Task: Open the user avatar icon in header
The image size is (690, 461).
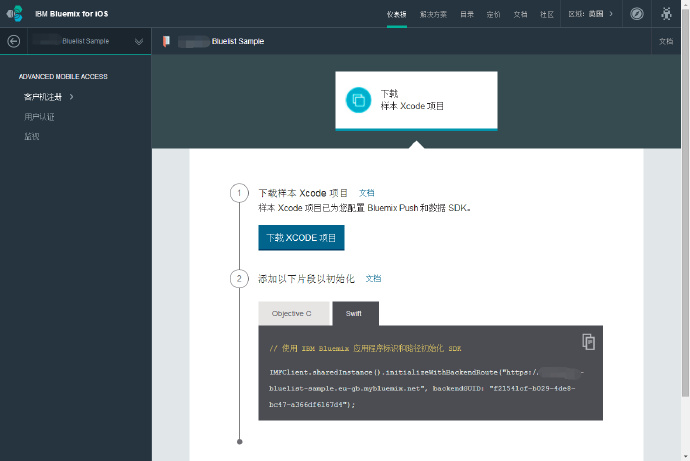Action: click(666, 14)
